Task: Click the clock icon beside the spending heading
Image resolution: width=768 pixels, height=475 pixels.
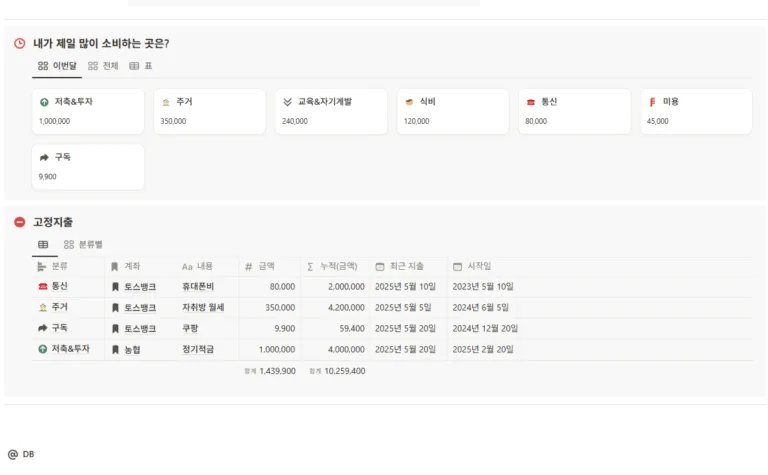Action: click(x=19, y=44)
